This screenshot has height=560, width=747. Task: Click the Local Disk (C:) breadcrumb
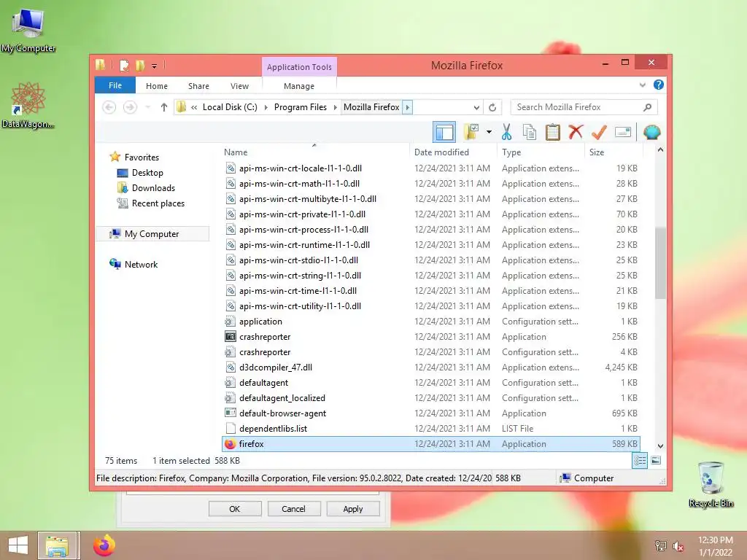[x=230, y=107]
